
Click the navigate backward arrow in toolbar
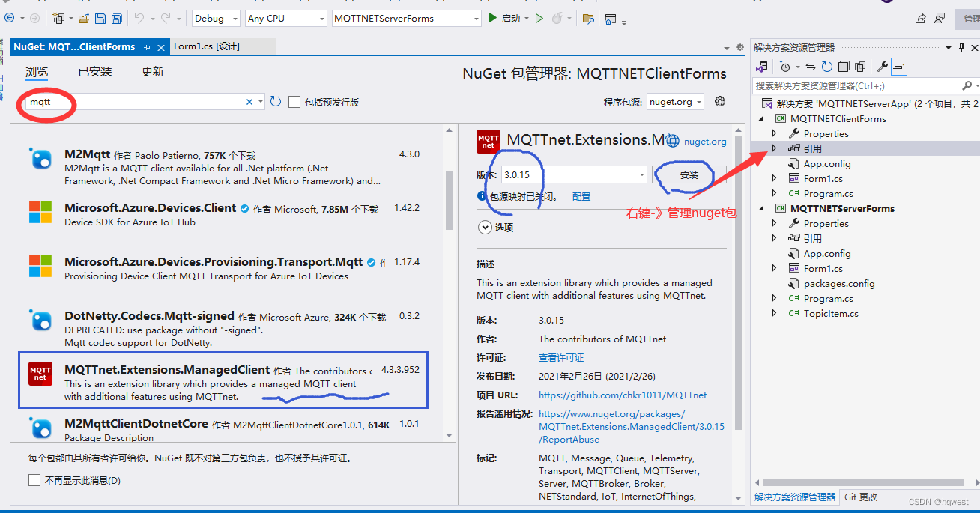pyautogui.click(x=9, y=18)
